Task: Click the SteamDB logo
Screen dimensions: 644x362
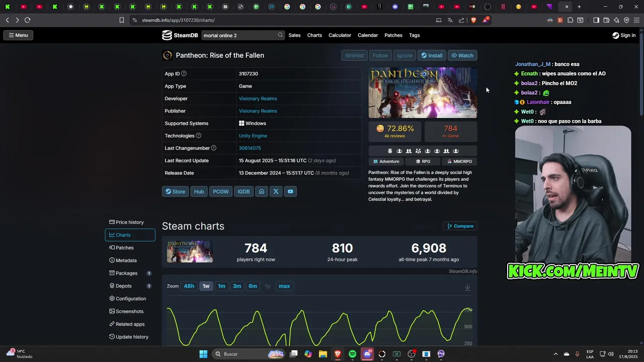Action: [x=180, y=35]
